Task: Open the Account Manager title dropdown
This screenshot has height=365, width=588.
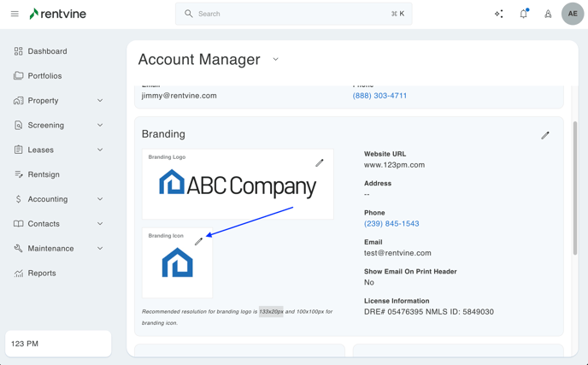Action: [x=275, y=60]
